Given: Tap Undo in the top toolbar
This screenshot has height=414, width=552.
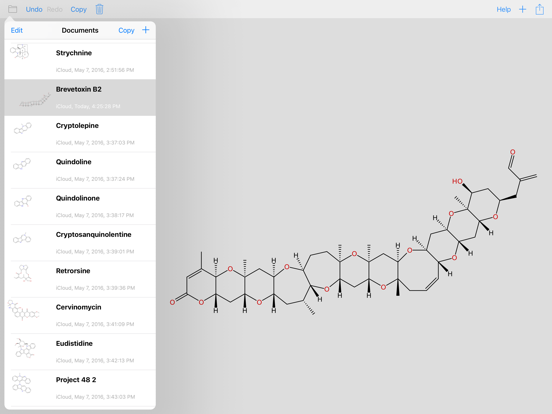Looking at the screenshot, I should (x=34, y=10).
